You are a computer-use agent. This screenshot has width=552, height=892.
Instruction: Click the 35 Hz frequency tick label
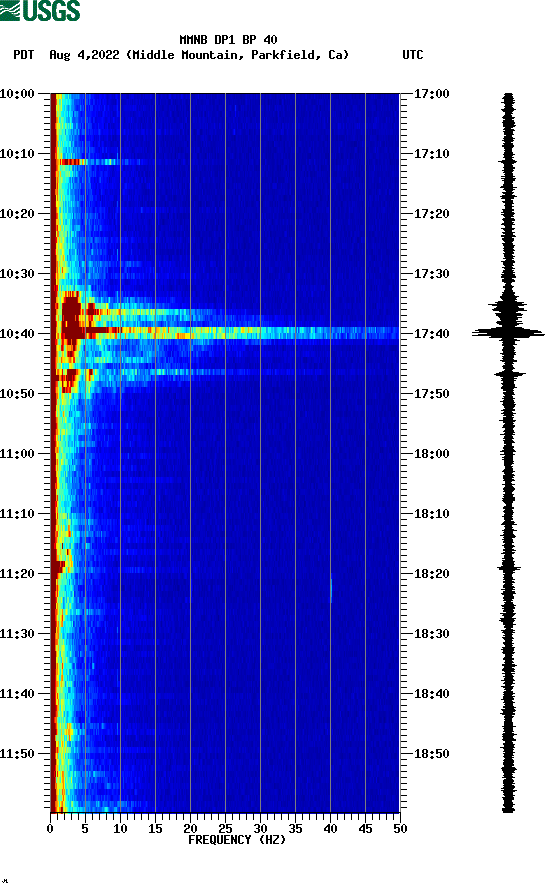pos(295,829)
